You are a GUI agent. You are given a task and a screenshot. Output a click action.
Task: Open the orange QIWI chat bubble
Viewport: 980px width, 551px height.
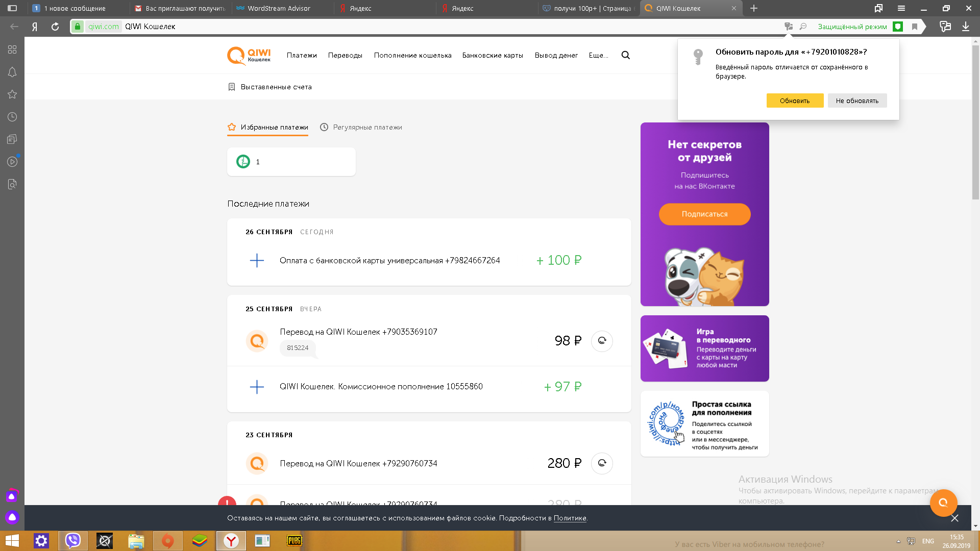(x=943, y=503)
